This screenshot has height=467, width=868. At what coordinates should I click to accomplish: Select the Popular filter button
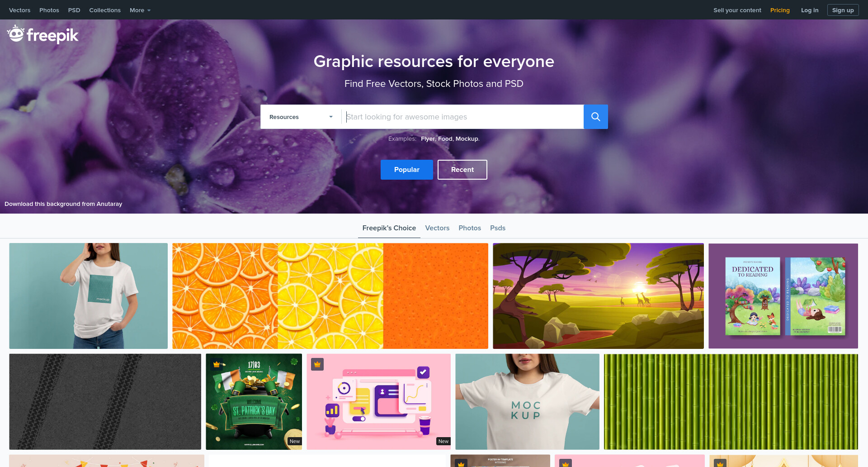coord(407,170)
